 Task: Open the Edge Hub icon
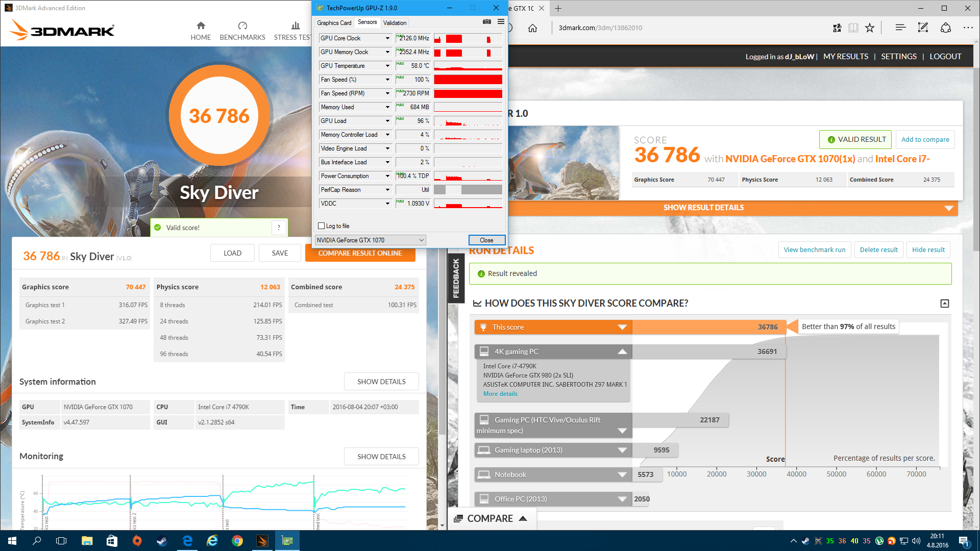[900, 28]
